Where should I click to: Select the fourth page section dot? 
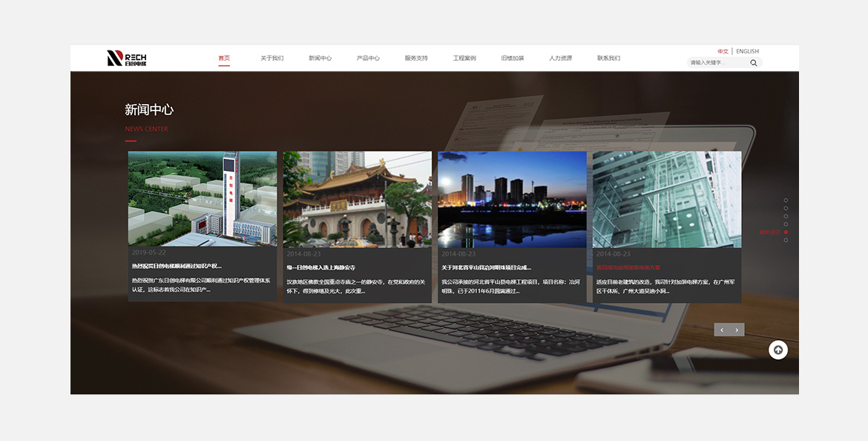pyautogui.click(x=786, y=224)
